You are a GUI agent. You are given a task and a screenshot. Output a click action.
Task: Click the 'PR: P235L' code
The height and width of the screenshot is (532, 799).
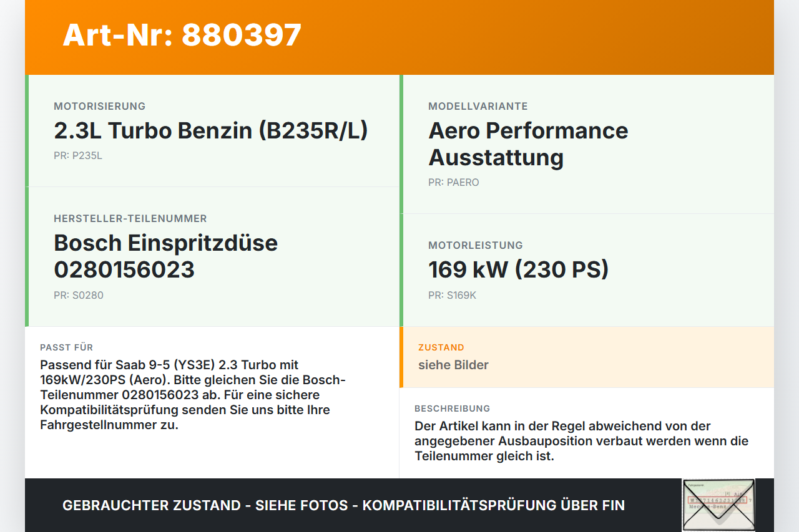(78, 156)
